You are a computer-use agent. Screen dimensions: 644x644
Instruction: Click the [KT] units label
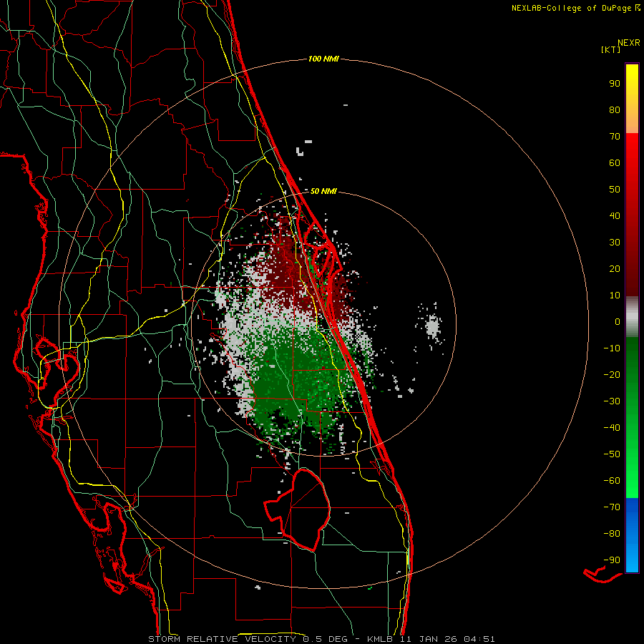pyautogui.click(x=610, y=49)
